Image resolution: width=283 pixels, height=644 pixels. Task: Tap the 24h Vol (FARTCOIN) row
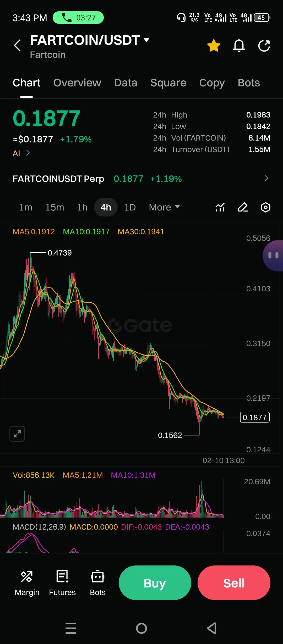click(x=212, y=138)
